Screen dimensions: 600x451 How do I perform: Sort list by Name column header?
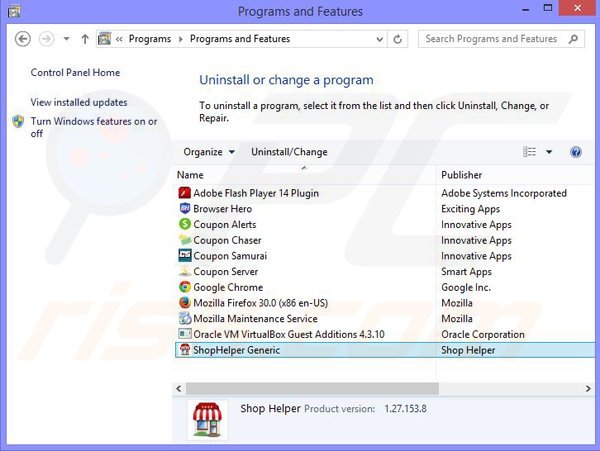(x=300, y=175)
